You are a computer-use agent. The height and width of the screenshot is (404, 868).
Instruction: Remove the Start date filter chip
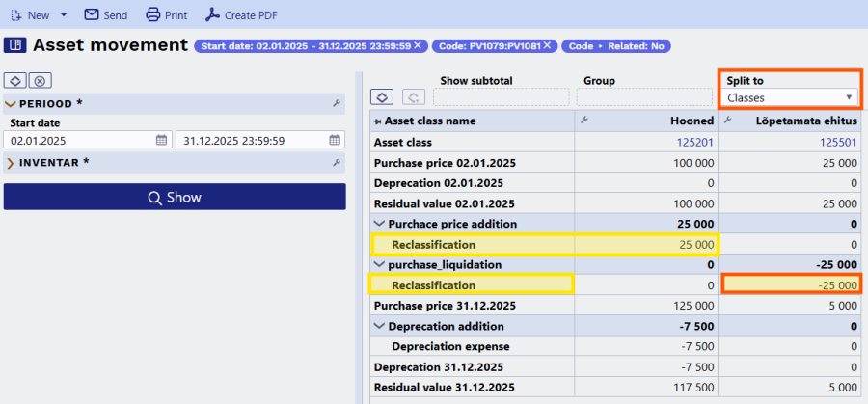pos(418,46)
